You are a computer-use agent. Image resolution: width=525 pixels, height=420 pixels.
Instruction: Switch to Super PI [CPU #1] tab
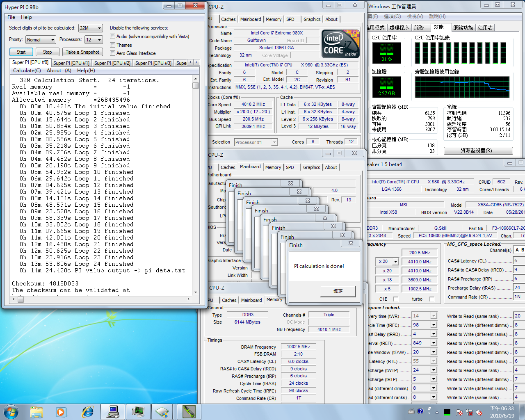(71, 63)
